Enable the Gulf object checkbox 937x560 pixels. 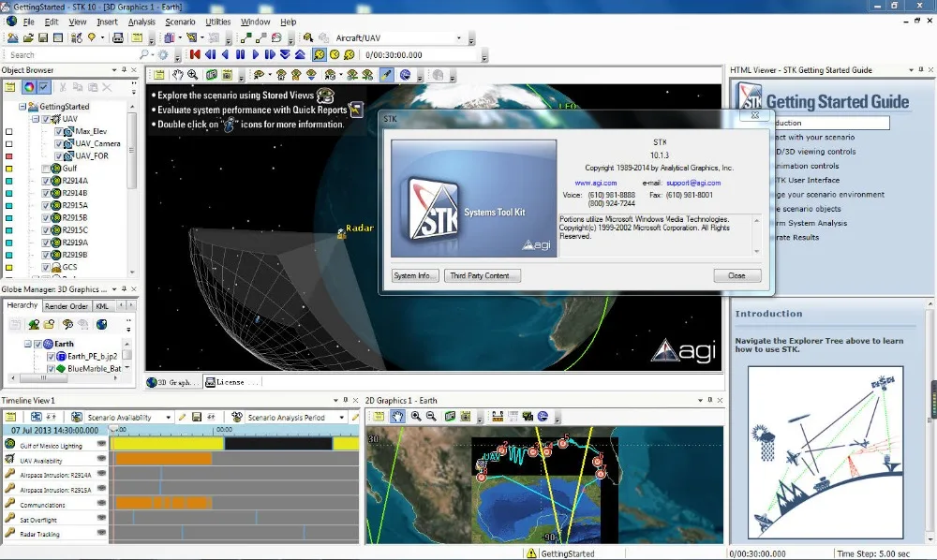click(x=46, y=169)
